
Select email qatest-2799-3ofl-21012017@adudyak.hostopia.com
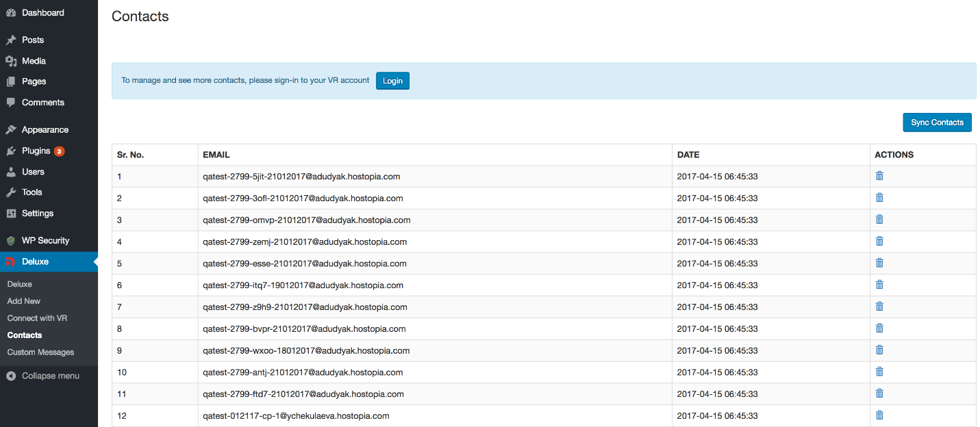click(x=303, y=198)
